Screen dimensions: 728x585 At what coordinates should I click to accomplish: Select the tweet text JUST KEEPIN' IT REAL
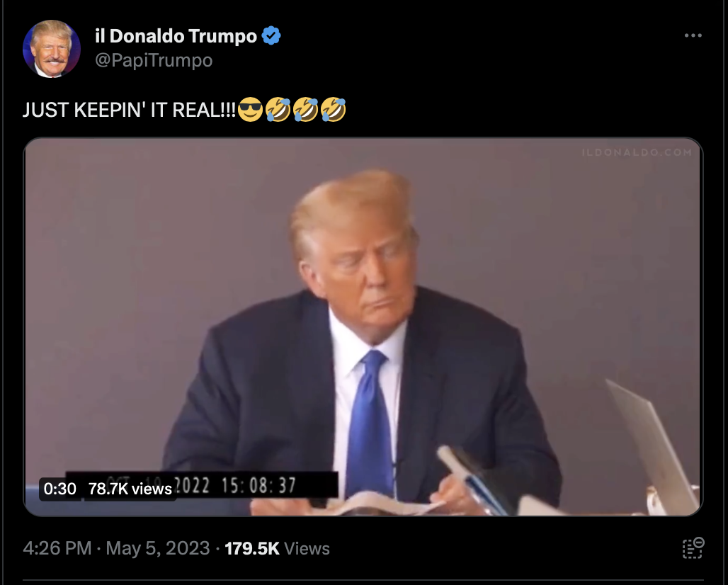click(x=130, y=110)
